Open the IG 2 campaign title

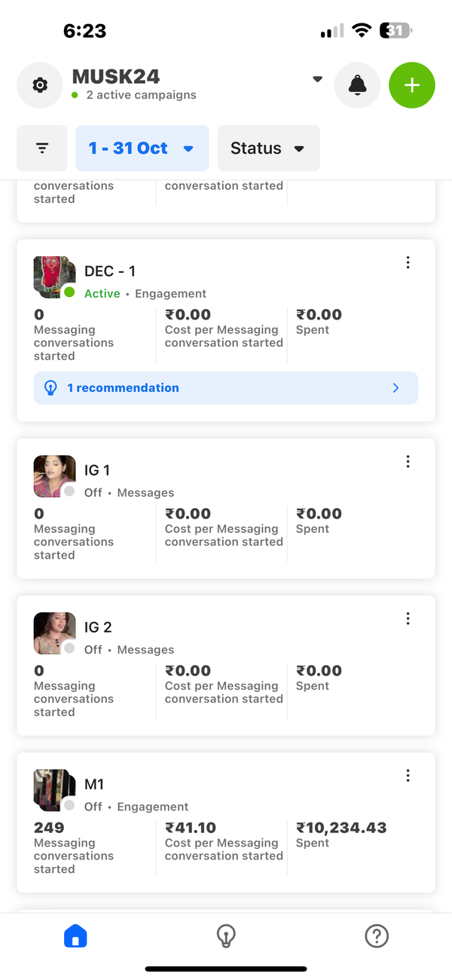98,627
